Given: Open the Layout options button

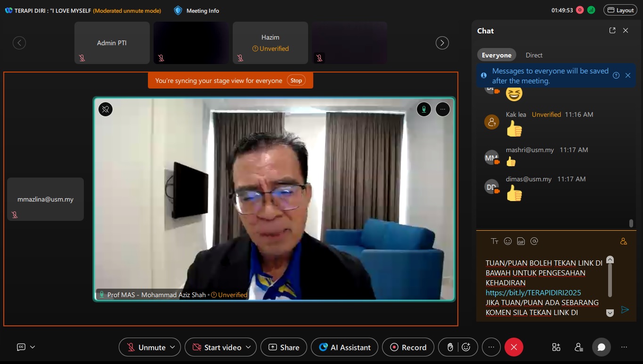Looking at the screenshot, I should click(620, 10).
